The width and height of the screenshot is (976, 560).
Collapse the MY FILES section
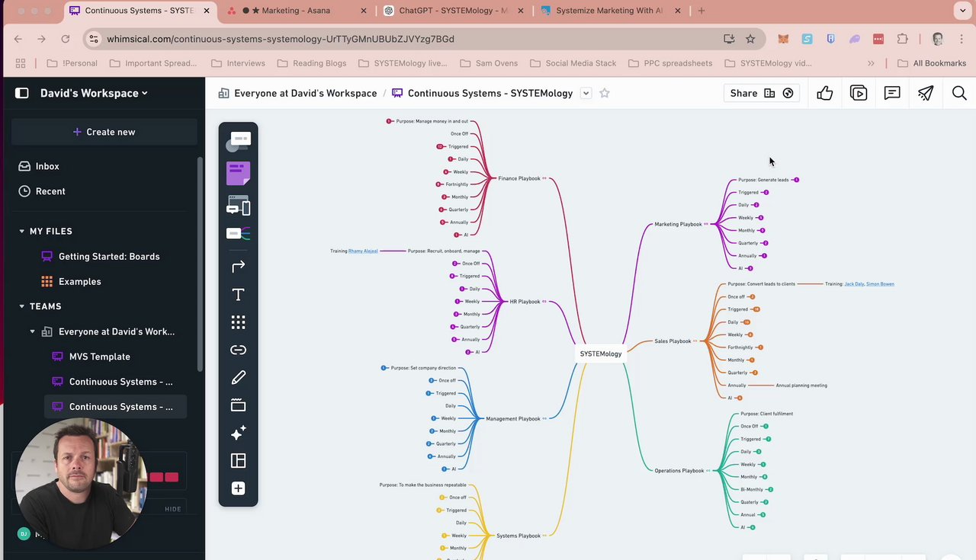pyautogui.click(x=21, y=231)
